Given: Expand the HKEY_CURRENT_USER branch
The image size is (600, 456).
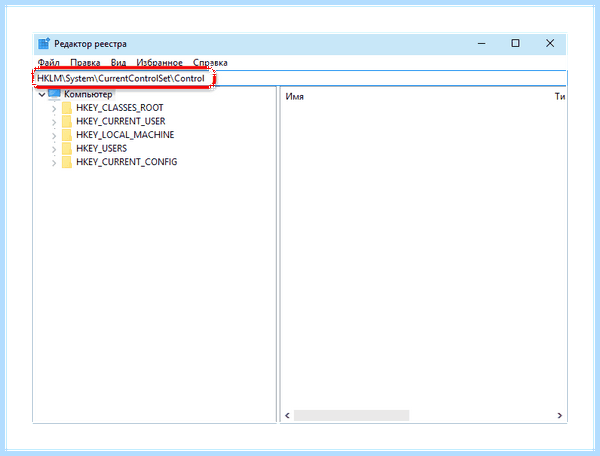Looking at the screenshot, I should [x=54, y=122].
